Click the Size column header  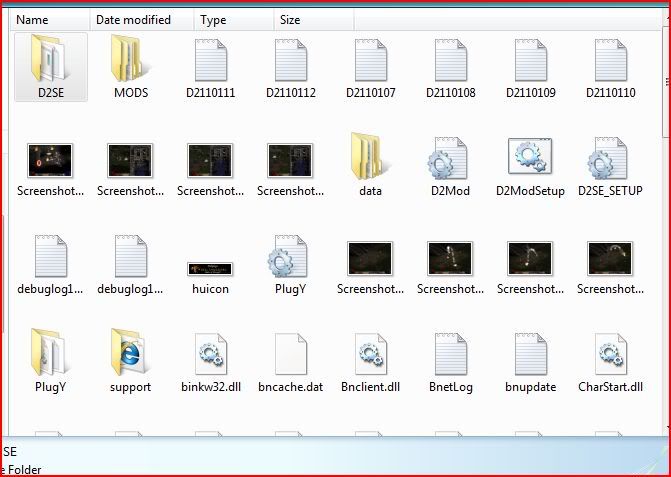(x=290, y=20)
